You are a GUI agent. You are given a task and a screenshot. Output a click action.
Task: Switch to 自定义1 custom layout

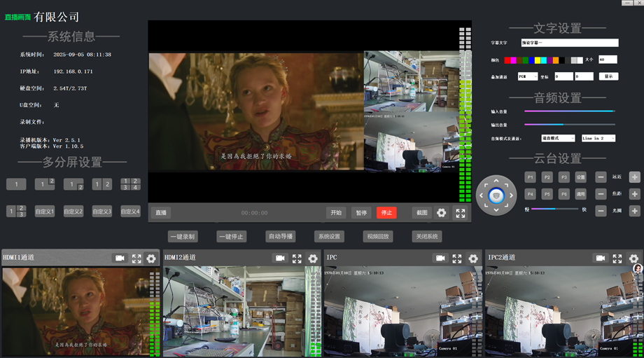[45, 211]
